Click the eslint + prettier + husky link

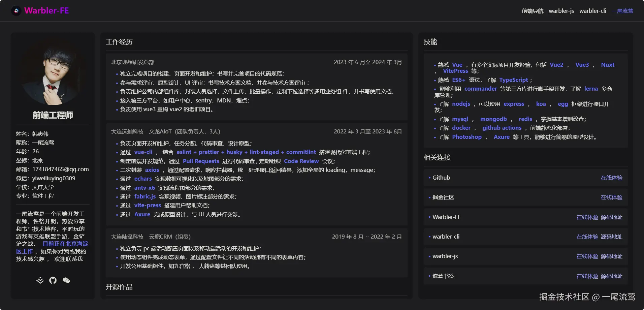coord(246,152)
